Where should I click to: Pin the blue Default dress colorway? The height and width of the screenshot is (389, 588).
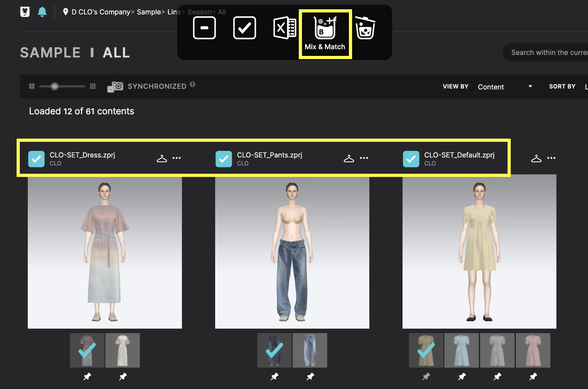coord(462,377)
